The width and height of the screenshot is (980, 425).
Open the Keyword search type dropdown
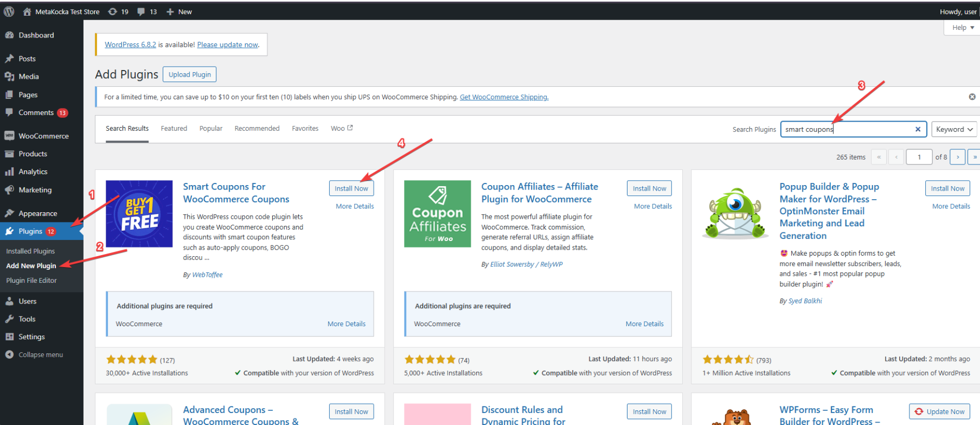point(954,129)
